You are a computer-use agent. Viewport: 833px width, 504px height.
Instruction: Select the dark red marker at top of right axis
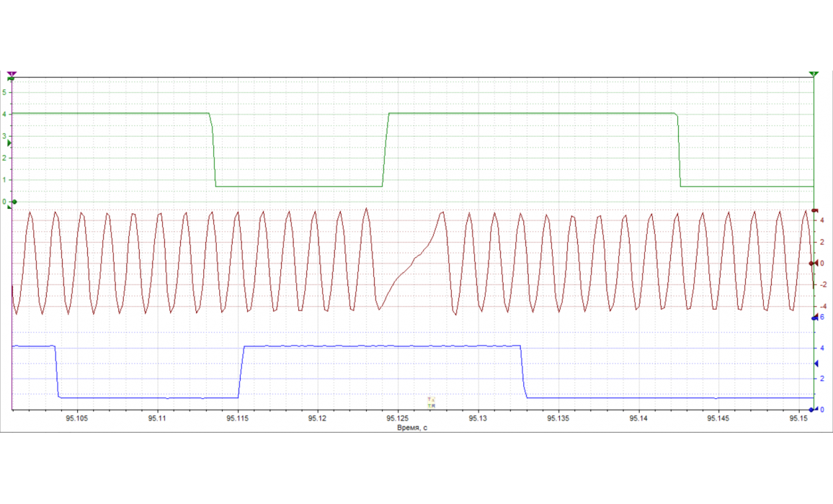(814, 210)
